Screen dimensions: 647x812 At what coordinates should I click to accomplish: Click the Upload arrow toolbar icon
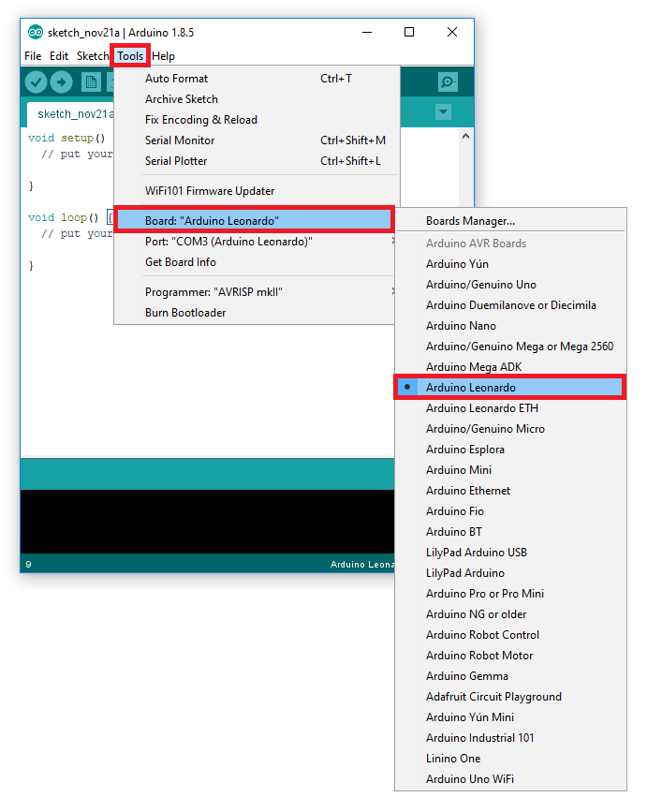[x=61, y=81]
